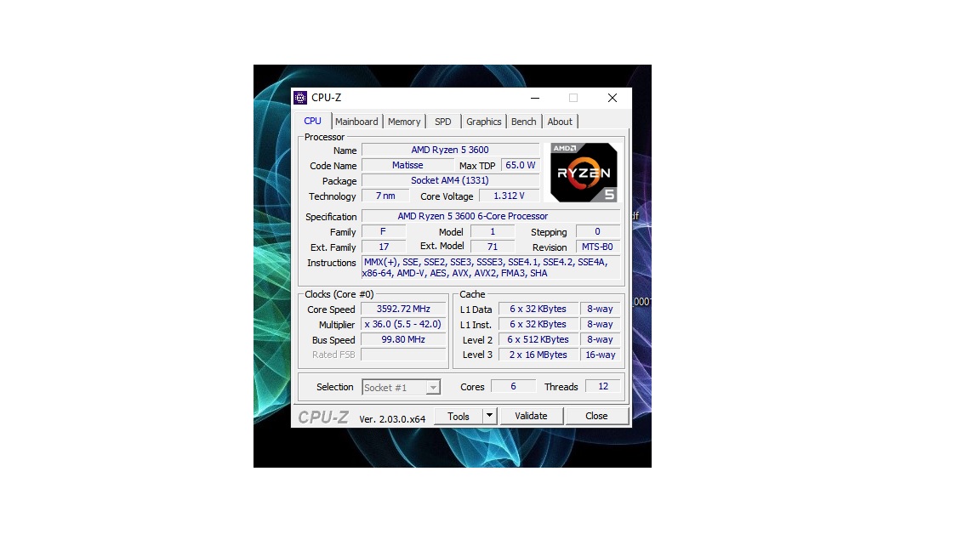980x551 pixels.
Task: Click the Max TDP value 65.0 W
Action: (521, 166)
